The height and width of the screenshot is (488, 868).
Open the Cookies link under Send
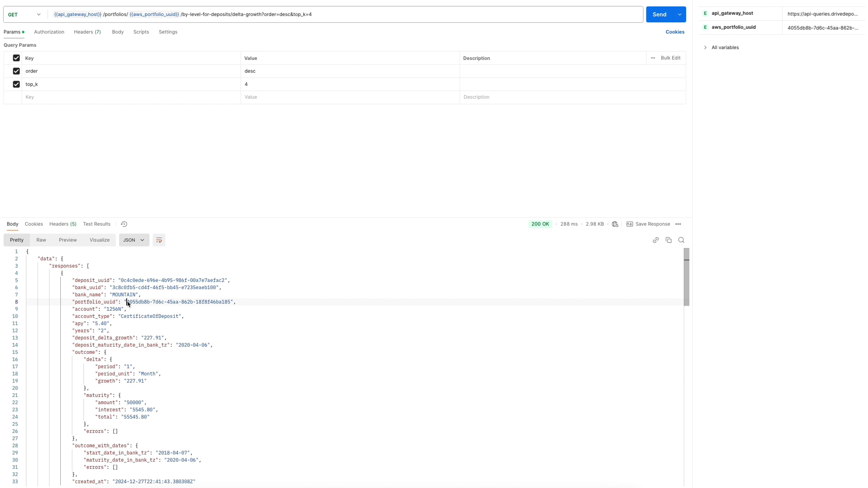675,32
